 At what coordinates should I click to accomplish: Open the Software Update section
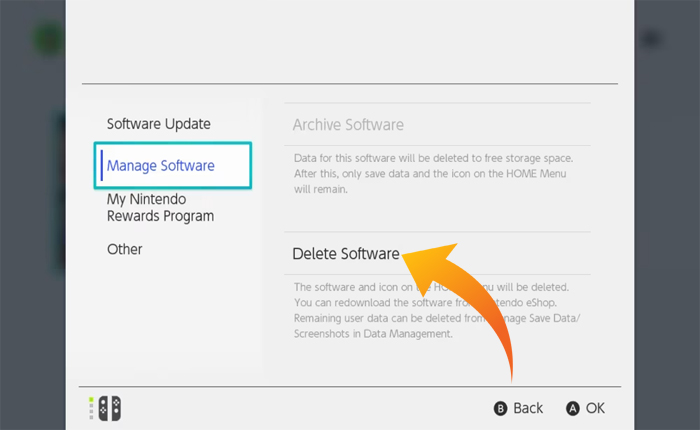159,124
